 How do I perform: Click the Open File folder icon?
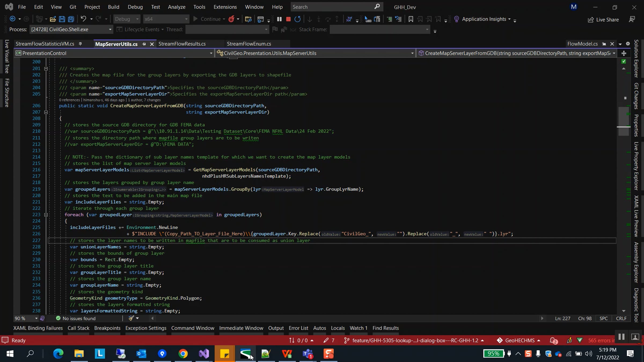(53, 19)
